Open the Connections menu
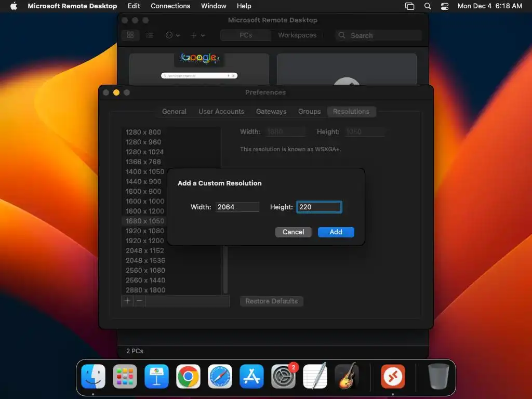Image resolution: width=532 pixels, height=399 pixels. tap(170, 6)
